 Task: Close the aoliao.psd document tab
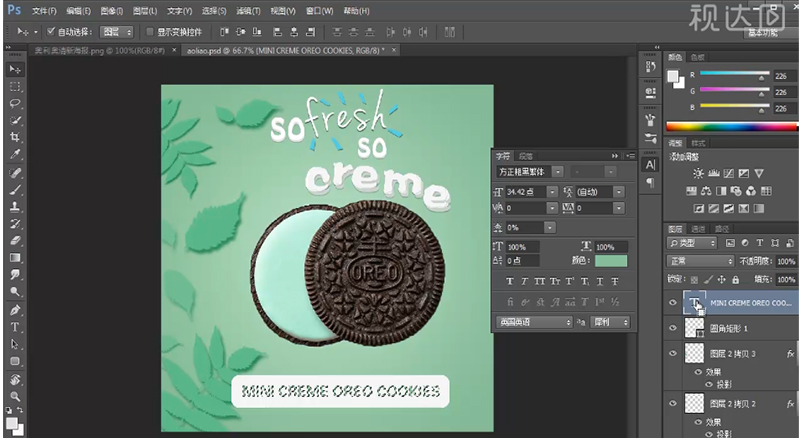coord(394,50)
